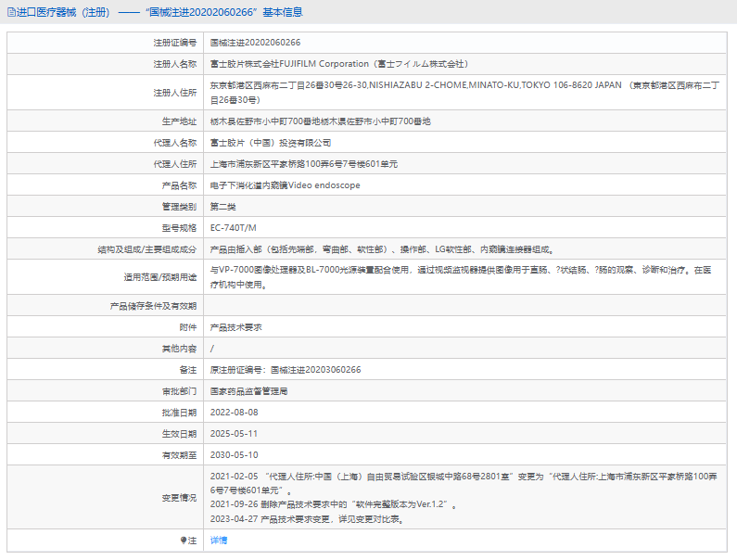Image resolution: width=737 pixels, height=560 pixels.
Task: Click the 审批部门 label
Action: [179, 391]
